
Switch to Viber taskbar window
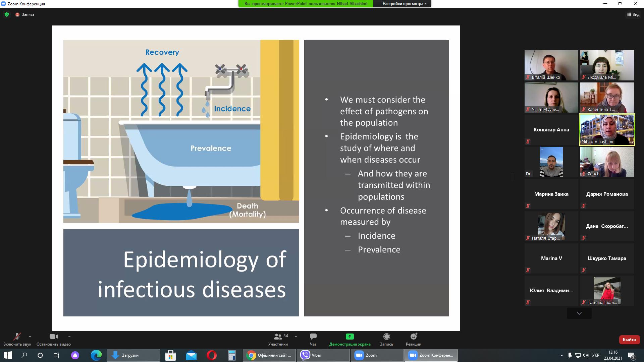[x=323, y=355]
